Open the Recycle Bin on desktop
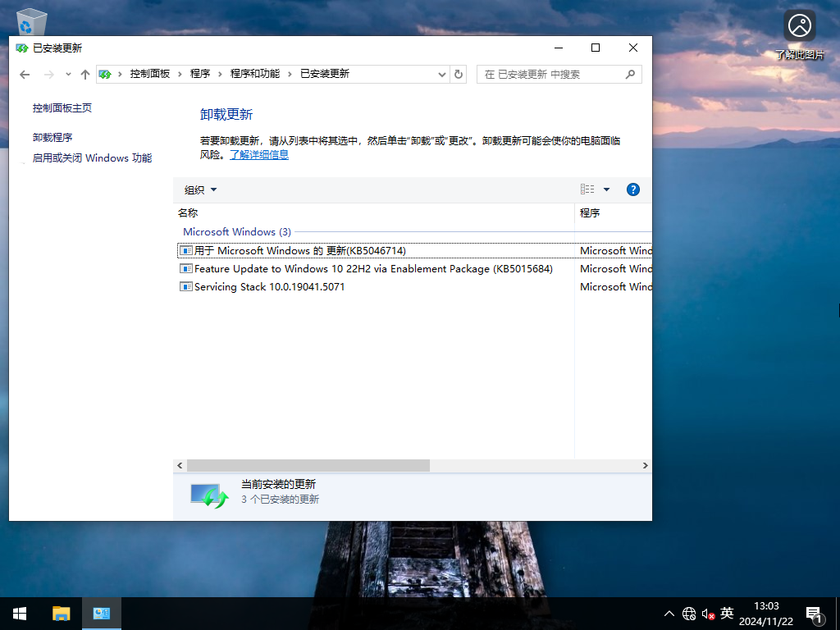 coord(30,21)
